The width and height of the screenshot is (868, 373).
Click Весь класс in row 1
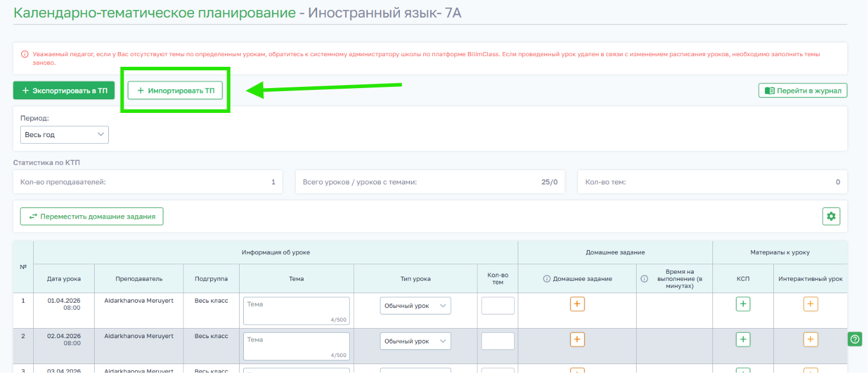point(211,300)
